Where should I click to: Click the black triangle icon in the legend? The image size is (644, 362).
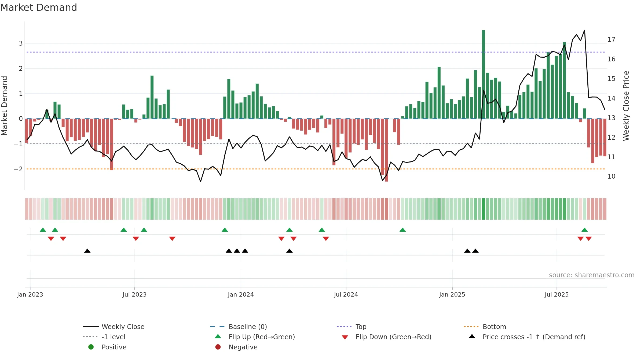pyautogui.click(x=472, y=336)
